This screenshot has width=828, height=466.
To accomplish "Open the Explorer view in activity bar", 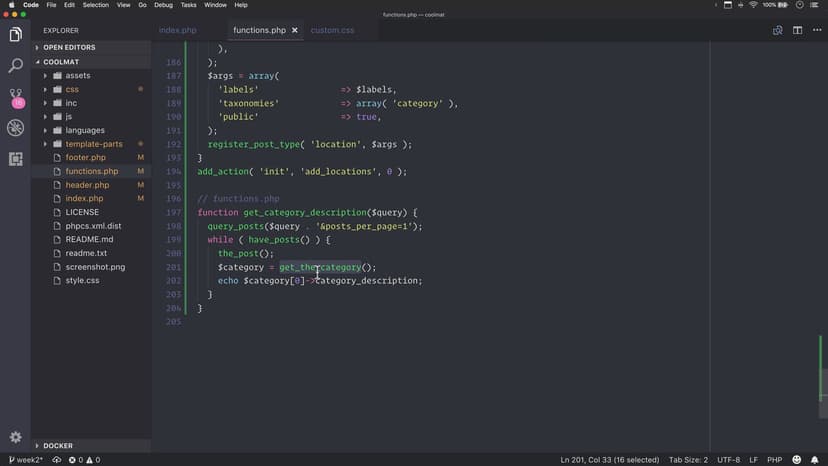I will coord(15,36).
